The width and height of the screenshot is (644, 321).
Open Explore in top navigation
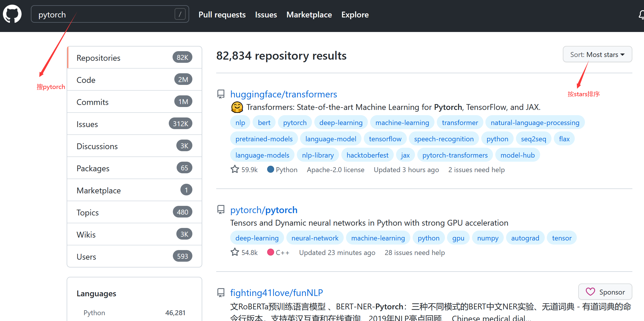pos(355,15)
